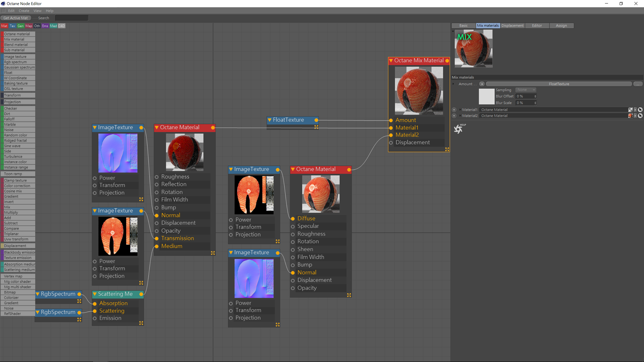Screen dimensions: 644x362
Task: Click the Specular input port
Action: pyautogui.click(x=293, y=227)
